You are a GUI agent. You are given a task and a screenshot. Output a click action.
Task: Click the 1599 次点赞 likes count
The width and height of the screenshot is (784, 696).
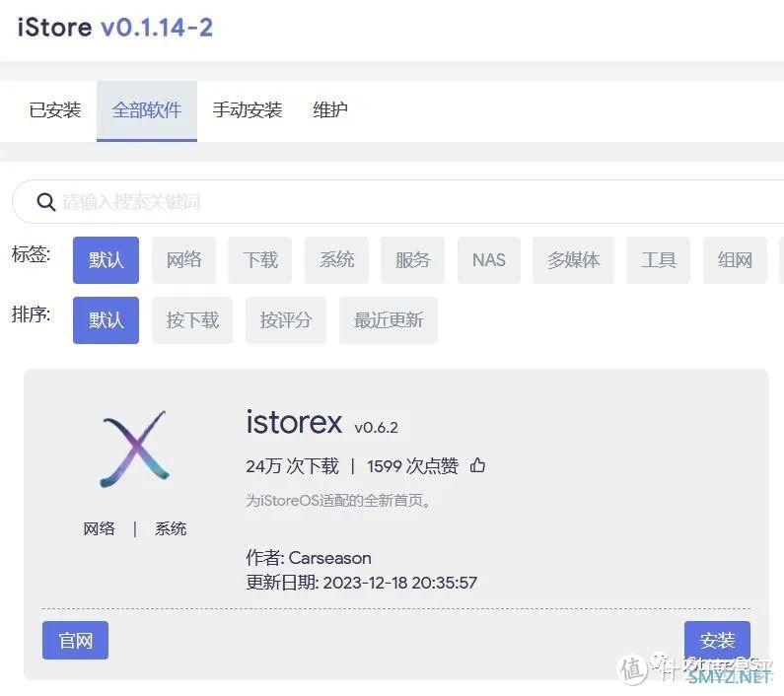point(412,466)
